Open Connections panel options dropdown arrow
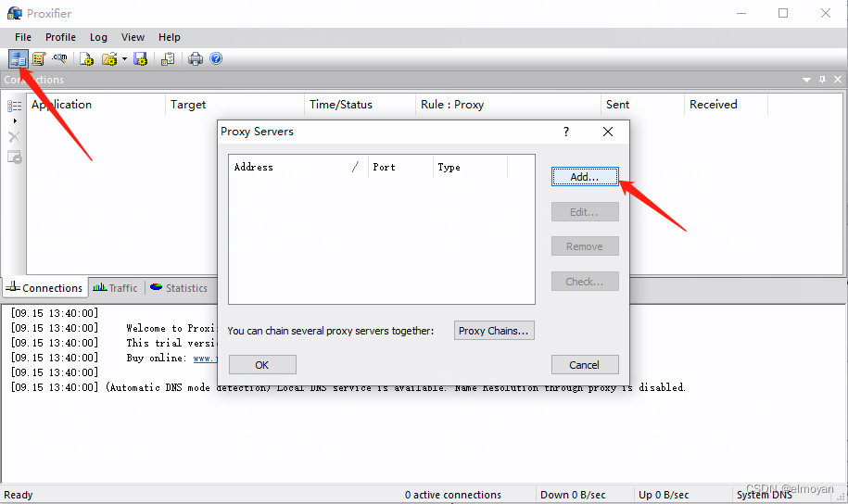This screenshot has width=848, height=504. coord(806,80)
